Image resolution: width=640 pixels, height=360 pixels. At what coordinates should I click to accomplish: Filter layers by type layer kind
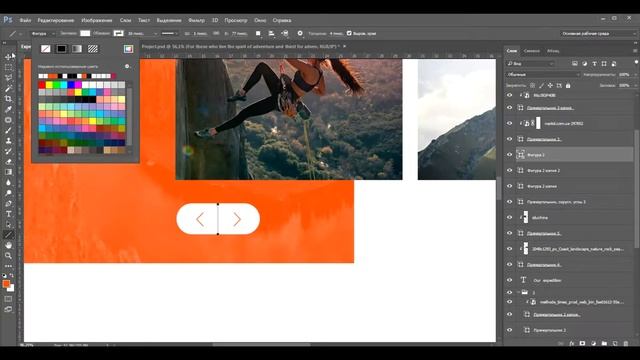click(x=594, y=64)
